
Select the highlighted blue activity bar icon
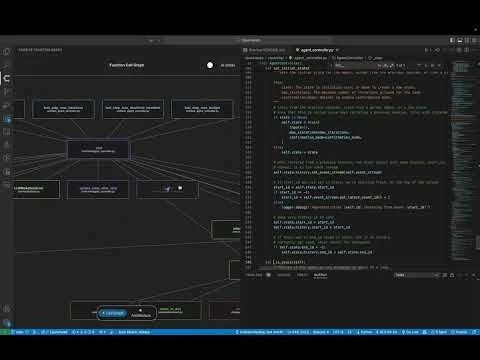tap(7, 119)
